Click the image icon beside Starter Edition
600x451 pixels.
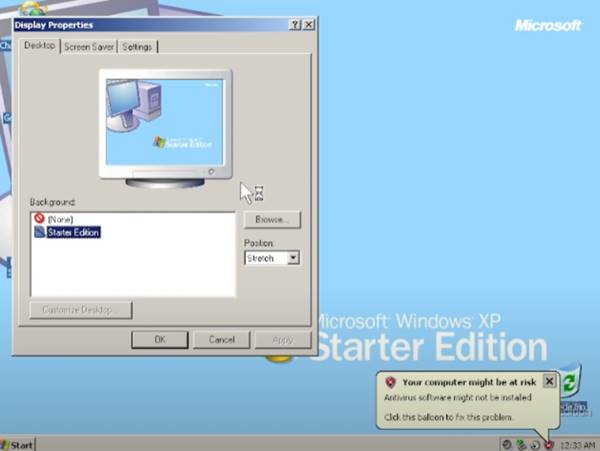(39, 232)
